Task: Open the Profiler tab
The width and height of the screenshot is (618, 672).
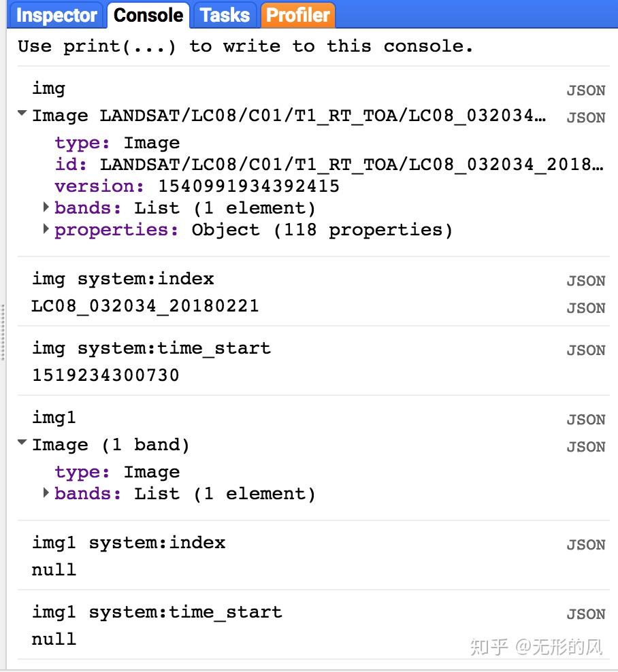Action: coord(298,15)
